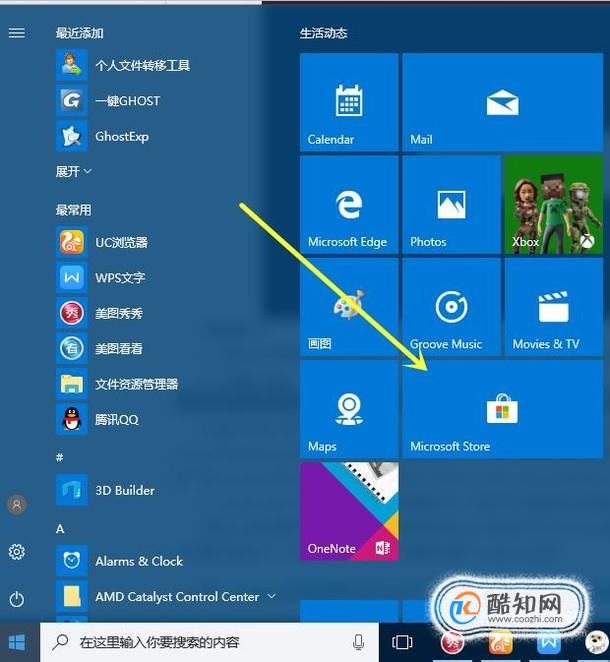The width and height of the screenshot is (610, 662).
Task: Open the Maps tile
Action: (x=349, y=409)
